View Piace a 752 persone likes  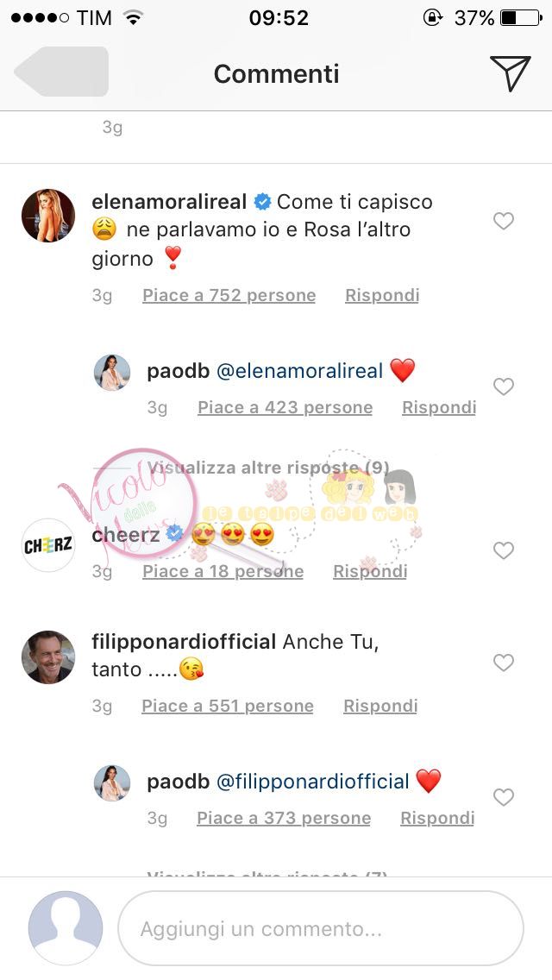click(x=229, y=295)
